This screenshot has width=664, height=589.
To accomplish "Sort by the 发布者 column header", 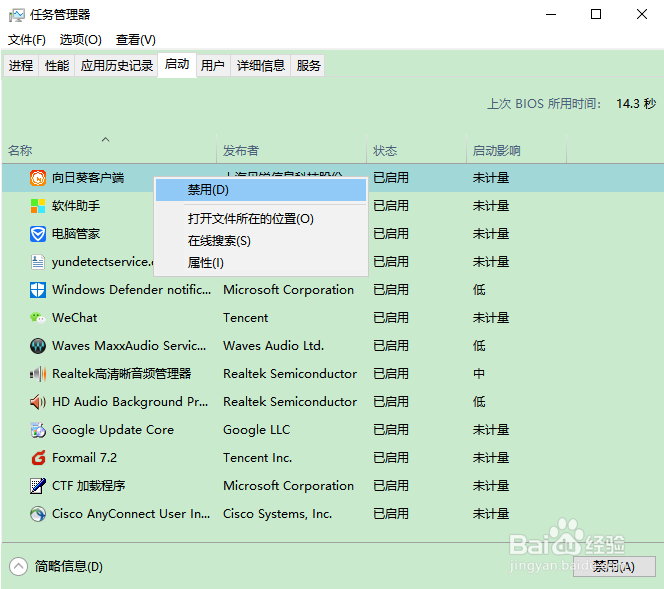I will tap(291, 150).
